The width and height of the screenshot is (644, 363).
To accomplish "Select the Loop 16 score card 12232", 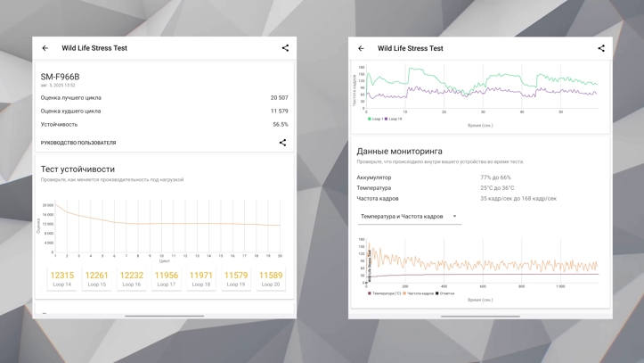I will pyautogui.click(x=132, y=278).
